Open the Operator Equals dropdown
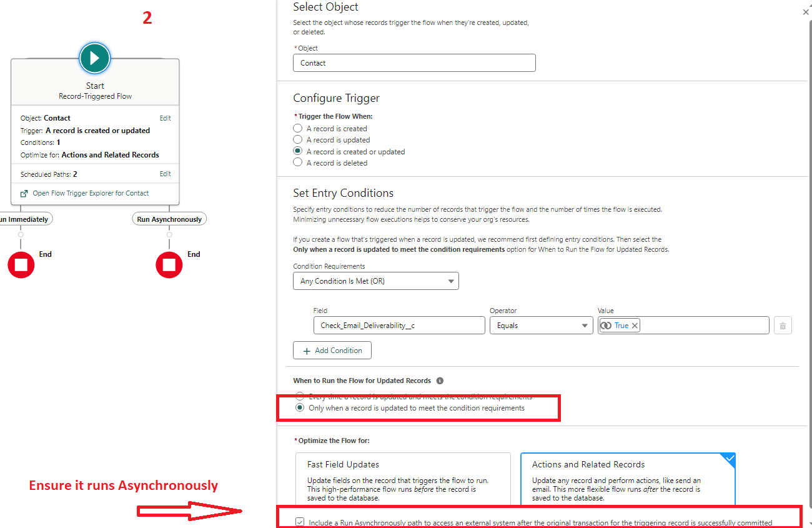 pos(541,326)
